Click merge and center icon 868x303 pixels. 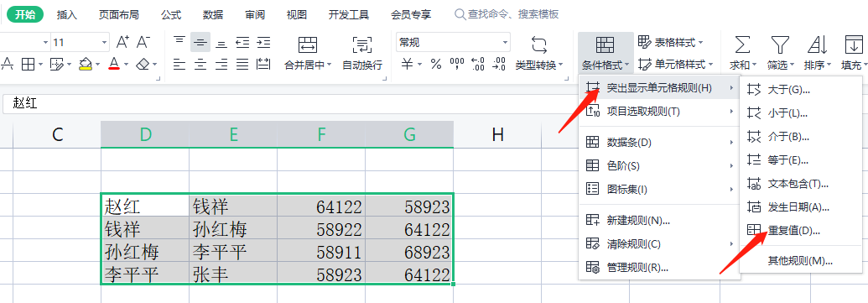[x=307, y=44]
